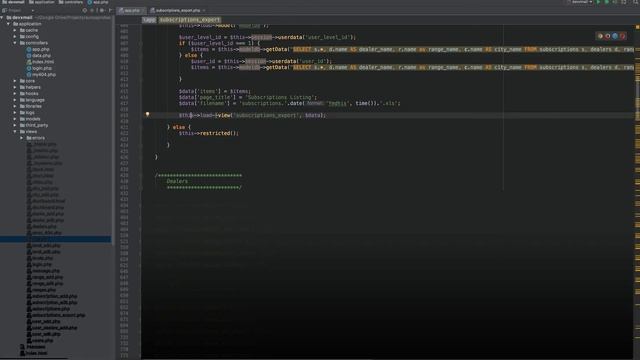Image resolution: width=640 pixels, height=360 pixels.
Task: Click app.php in the navigation bar
Action: point(98,2)
